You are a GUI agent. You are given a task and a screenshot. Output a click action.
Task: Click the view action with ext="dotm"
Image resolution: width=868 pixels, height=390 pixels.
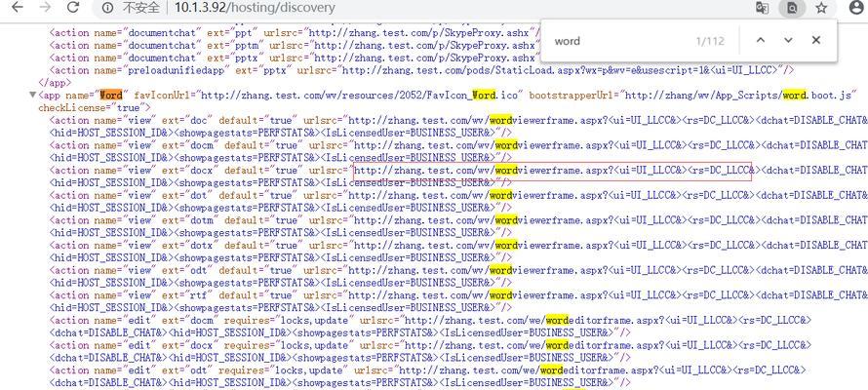point(458,225)
